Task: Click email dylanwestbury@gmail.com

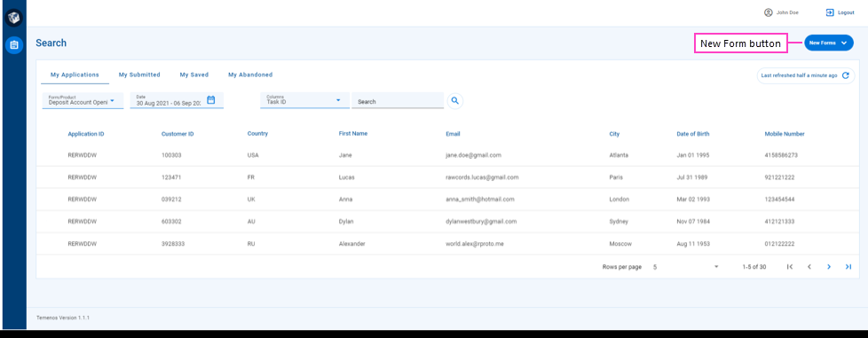Action: (481, 221)
